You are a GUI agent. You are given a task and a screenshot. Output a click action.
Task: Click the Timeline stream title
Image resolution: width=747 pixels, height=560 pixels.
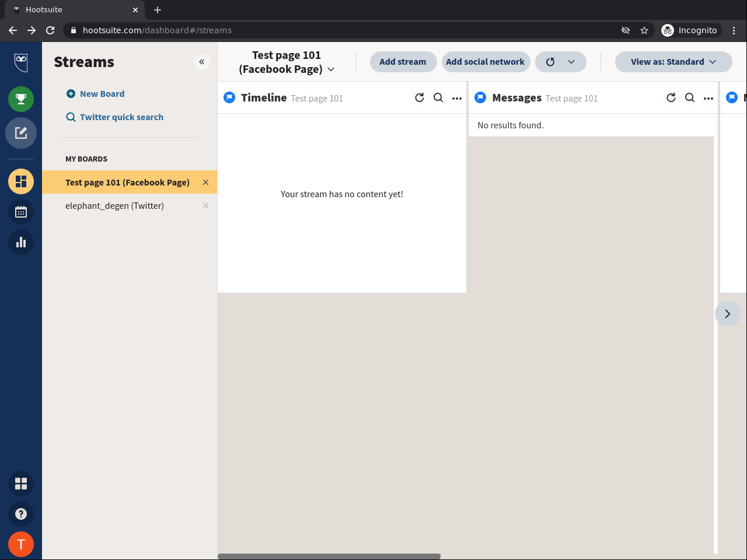pos(264,98)
